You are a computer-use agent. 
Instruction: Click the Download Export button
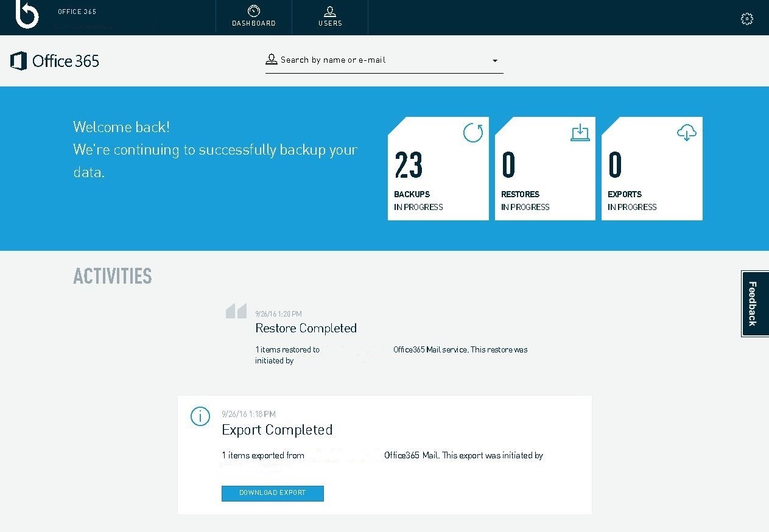(273, 493)
